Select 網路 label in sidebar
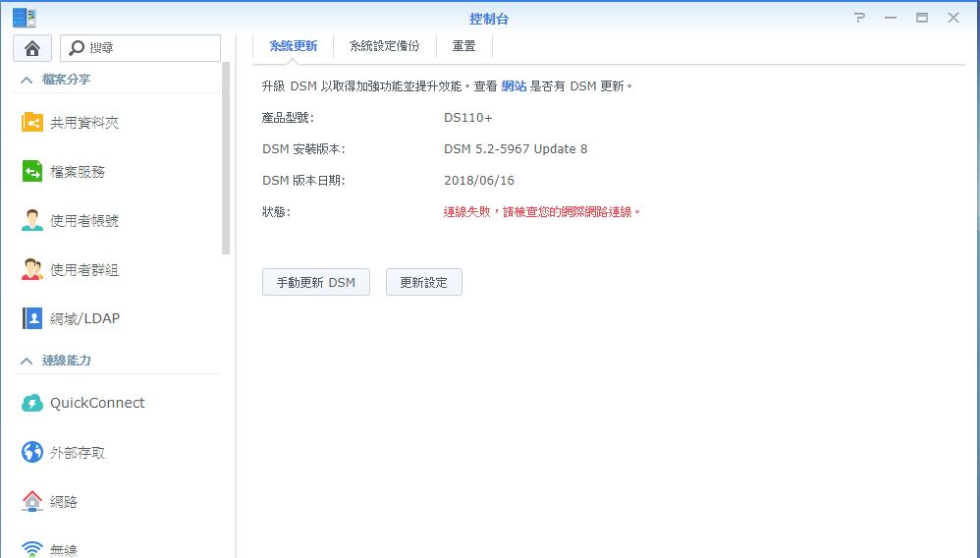The width and height of the screenshot is (980, 558). point(64,502)
